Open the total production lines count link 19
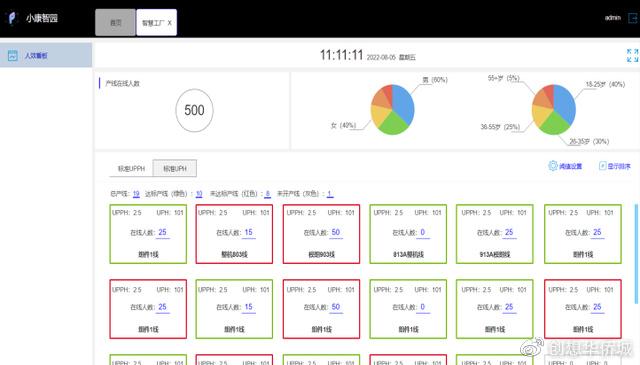This screenshot has height=365, width=640. pyautogui.click(x=136, y=194)
